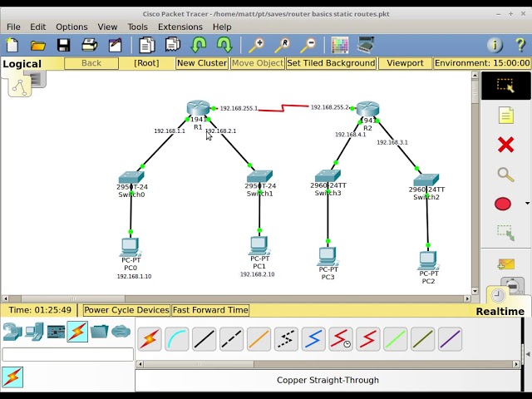The width and height of the screenshot is (532, 399).
Task: Select the Network Devices category icon
Action: (12, 332)
